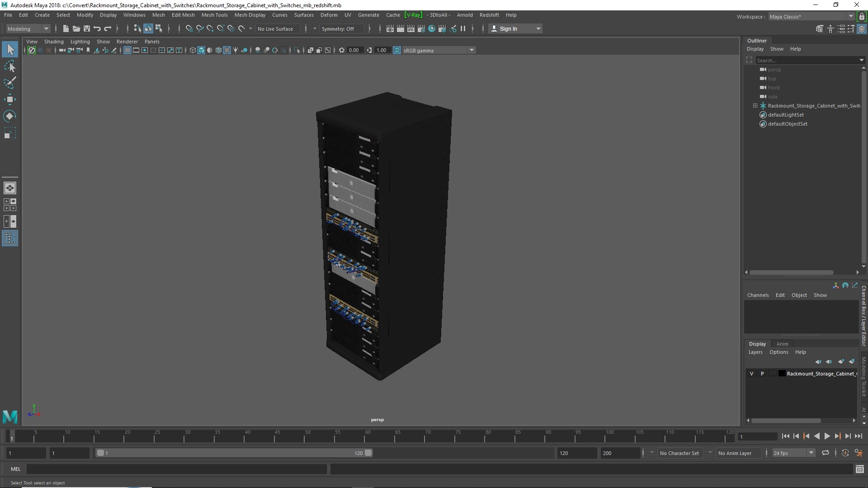Switch to single perspective pane layout

10,188
